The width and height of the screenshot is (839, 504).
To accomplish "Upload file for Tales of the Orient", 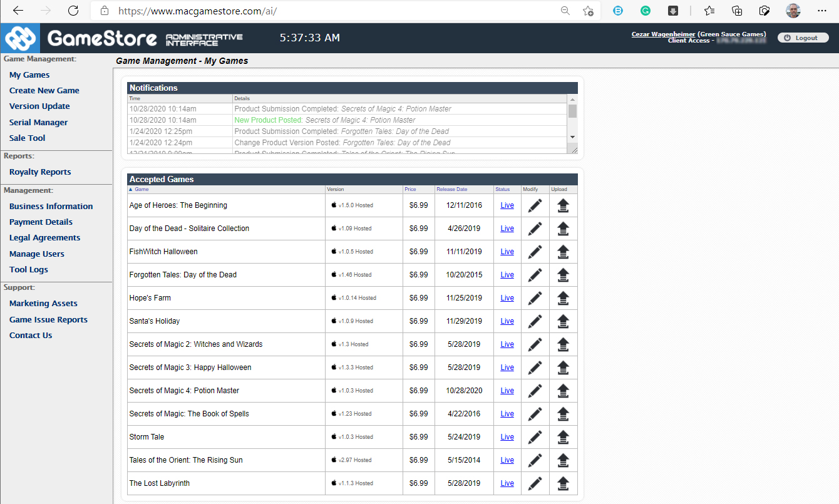I will click(563, 460).
